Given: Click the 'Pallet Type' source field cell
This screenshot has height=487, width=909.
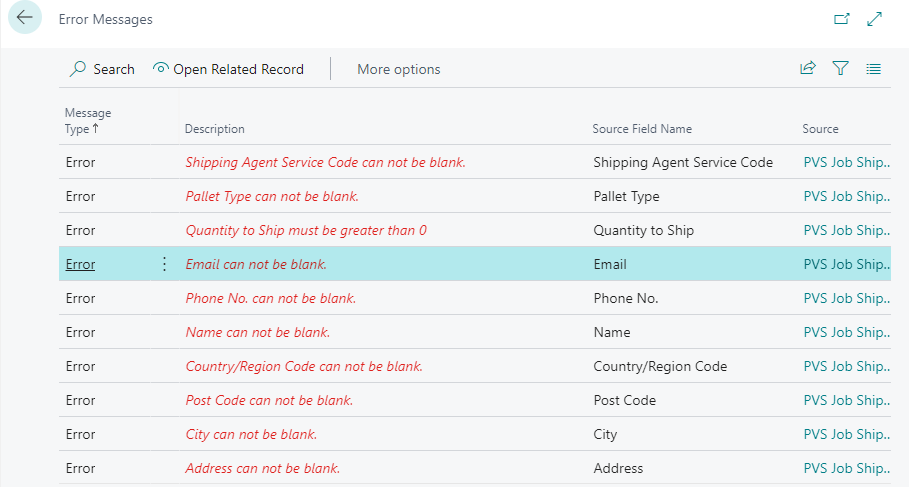Looking at the screenshot, I should [626, 197].
